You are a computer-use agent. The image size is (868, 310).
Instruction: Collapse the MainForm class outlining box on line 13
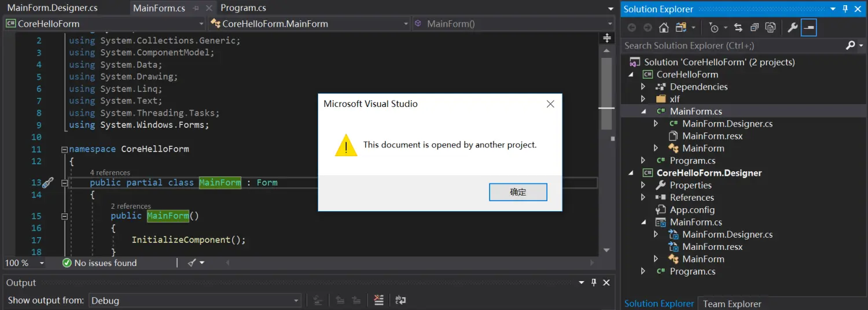64,183
